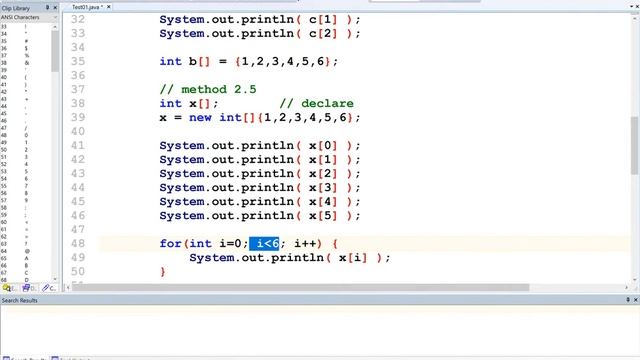
Task: Open the ANSI Characters library dropdown
Action: [x=55, y=18]
